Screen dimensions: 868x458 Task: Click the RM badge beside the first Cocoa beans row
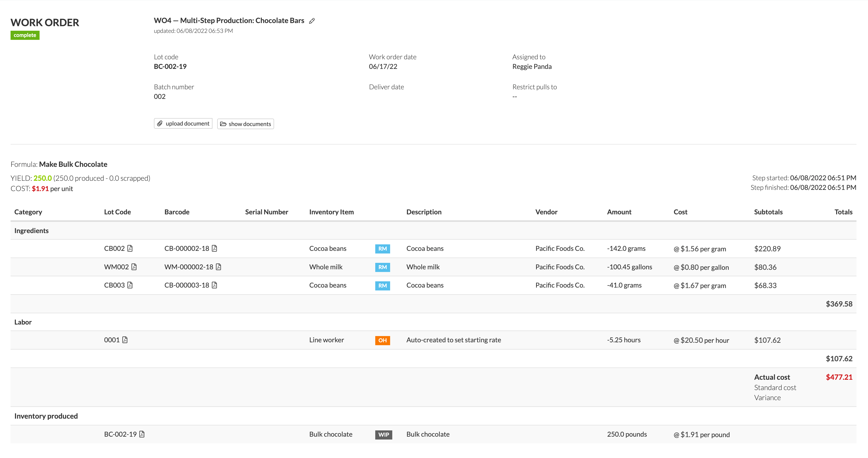[x=382, y=249]
